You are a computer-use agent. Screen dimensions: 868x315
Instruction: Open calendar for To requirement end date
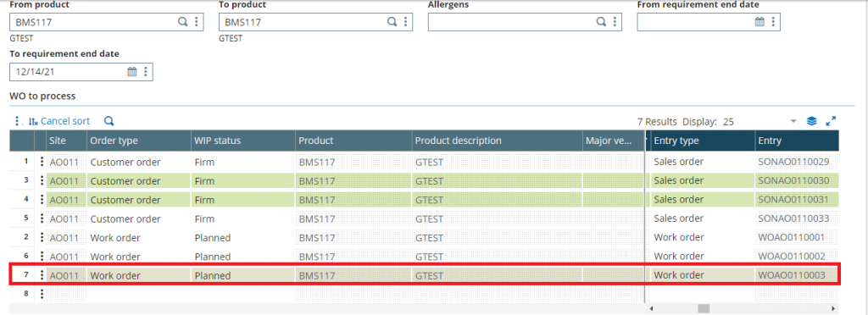pyautogui.click(x=132, y=72)
